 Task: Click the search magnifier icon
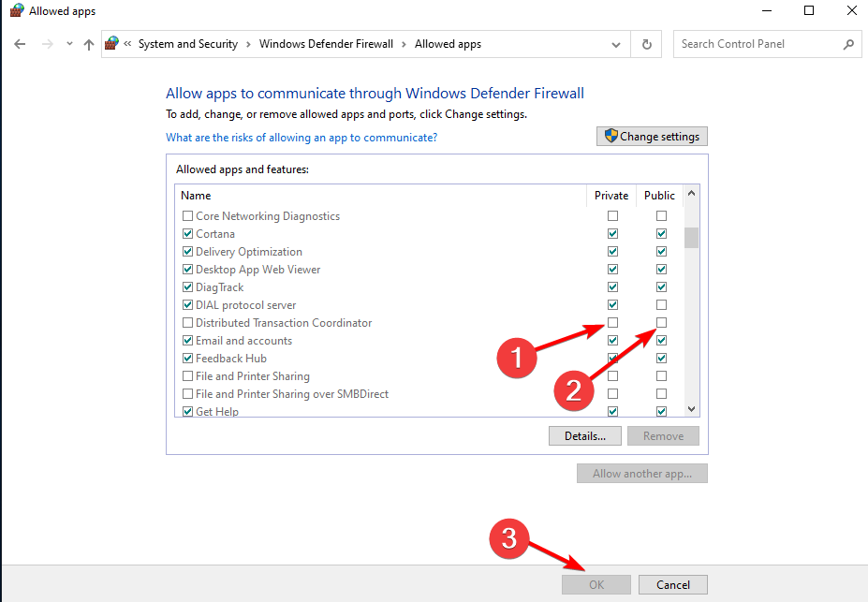(848, 44)
